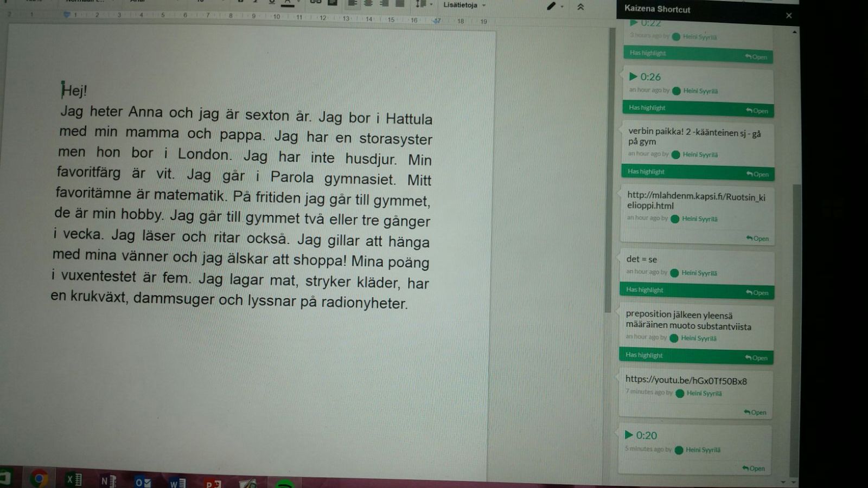The width and height of the screenshot is (868, 488).
Task: Click the pencil editing mode icon
Action: pyautogui.click(x=551, y=6)
